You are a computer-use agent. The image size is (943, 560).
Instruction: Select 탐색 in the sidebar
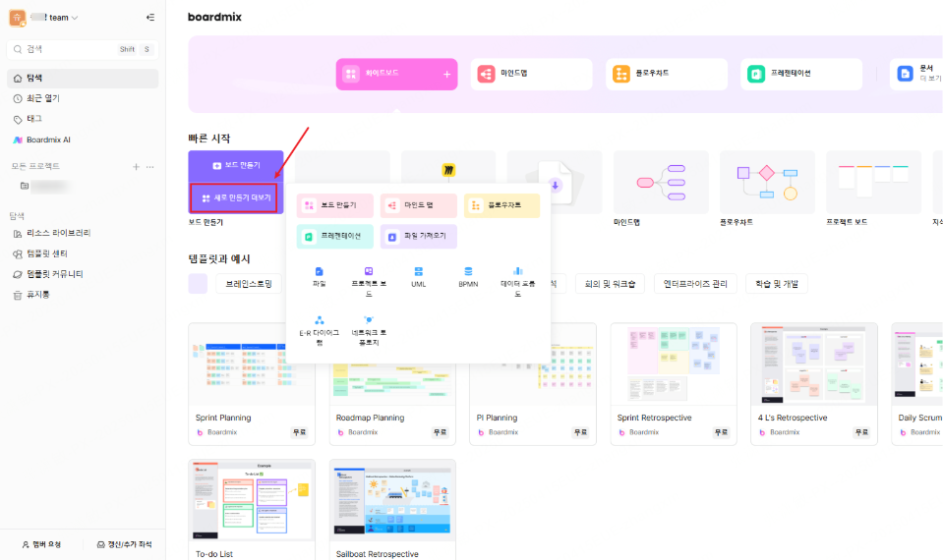[x=83, y=79]
